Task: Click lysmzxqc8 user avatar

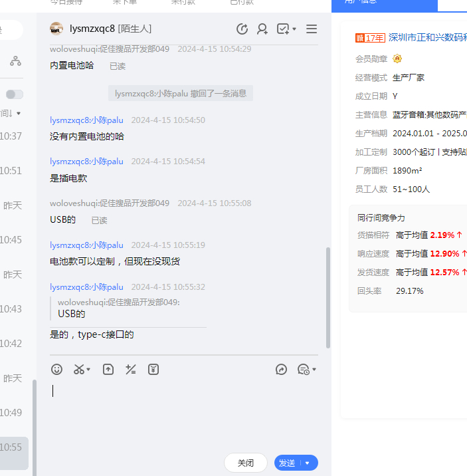Action: pos(56,29)
